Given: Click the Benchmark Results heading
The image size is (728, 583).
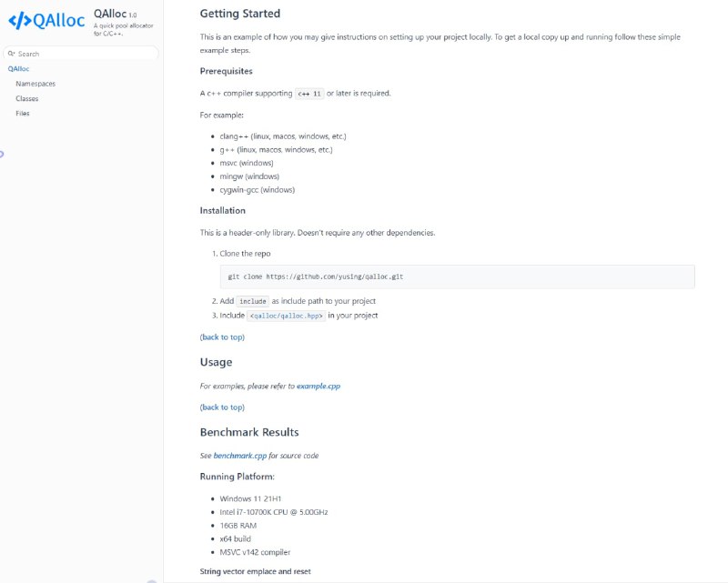Looking at the screenshot, I should [249, 432].
